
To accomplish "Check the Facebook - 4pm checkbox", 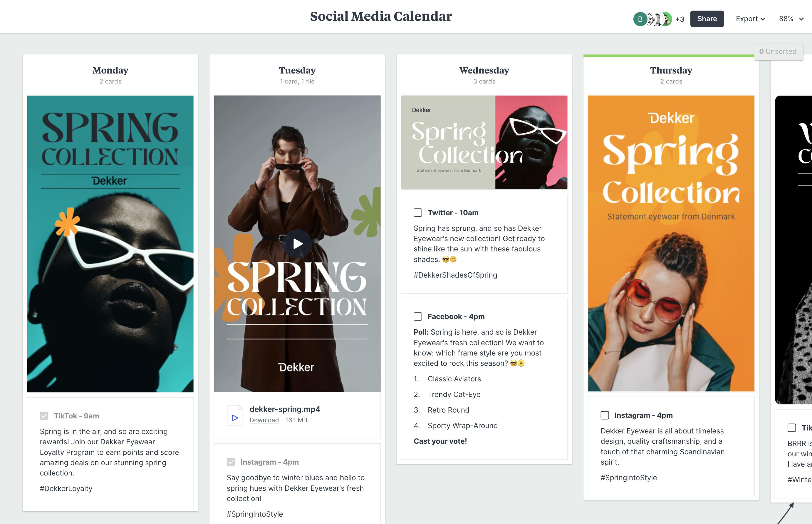I will (418, 316).
